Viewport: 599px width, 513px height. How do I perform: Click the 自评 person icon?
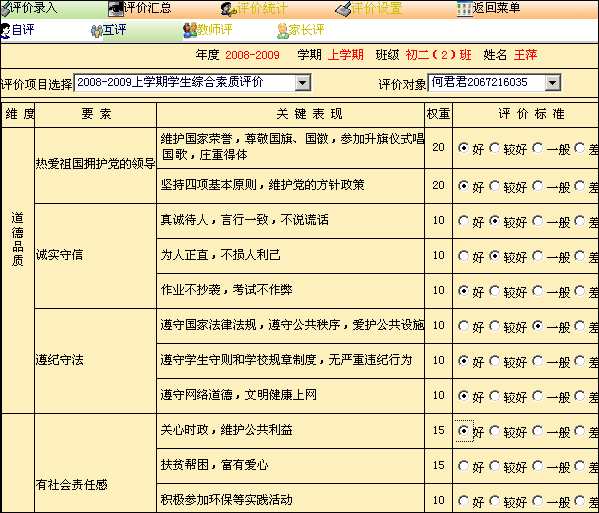5,31
